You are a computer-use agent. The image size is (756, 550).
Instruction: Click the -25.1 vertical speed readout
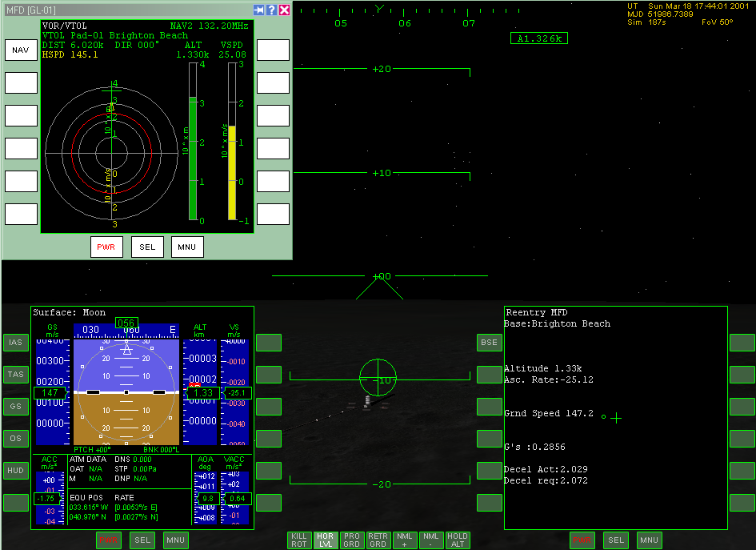[237, 393]
